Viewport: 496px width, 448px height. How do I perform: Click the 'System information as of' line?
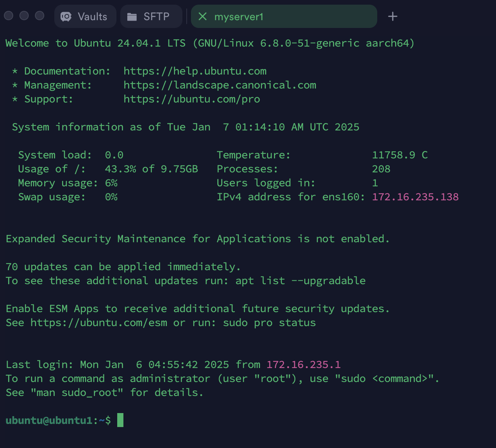tap(186, 127)
